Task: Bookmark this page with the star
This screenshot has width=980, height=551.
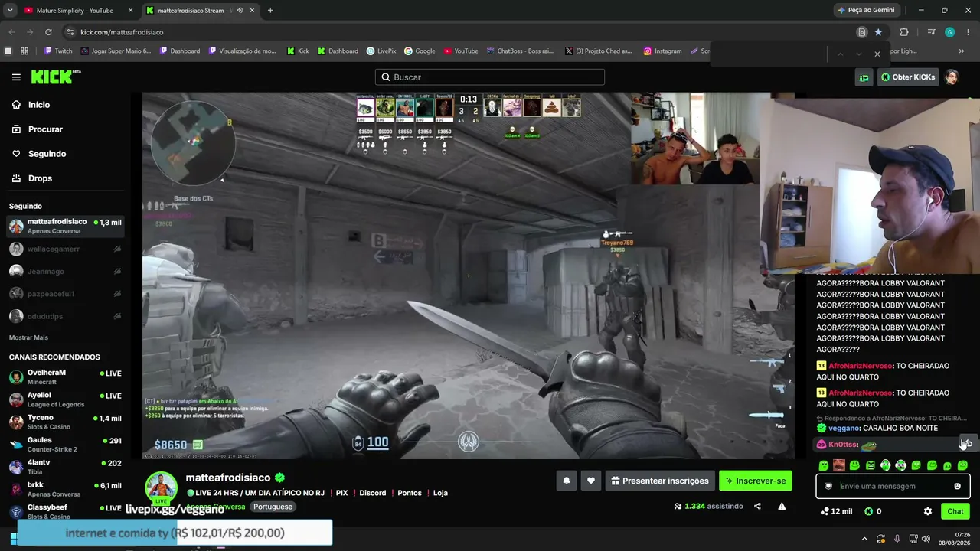Action: click(878, 32)
